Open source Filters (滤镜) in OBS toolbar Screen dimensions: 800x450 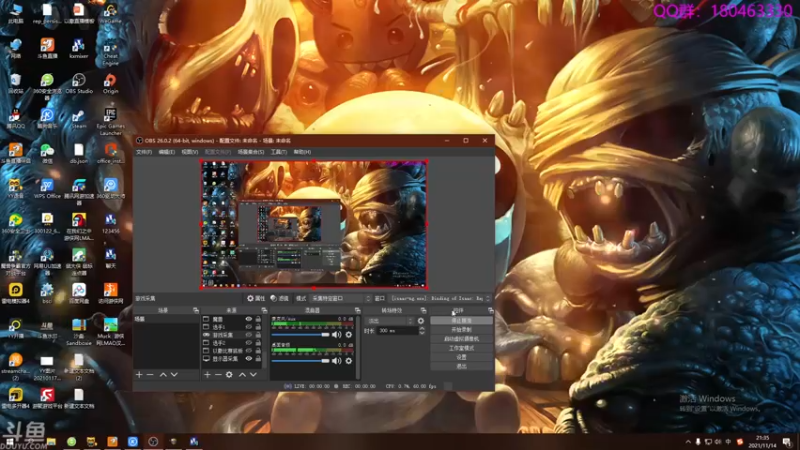pos(279,298)
